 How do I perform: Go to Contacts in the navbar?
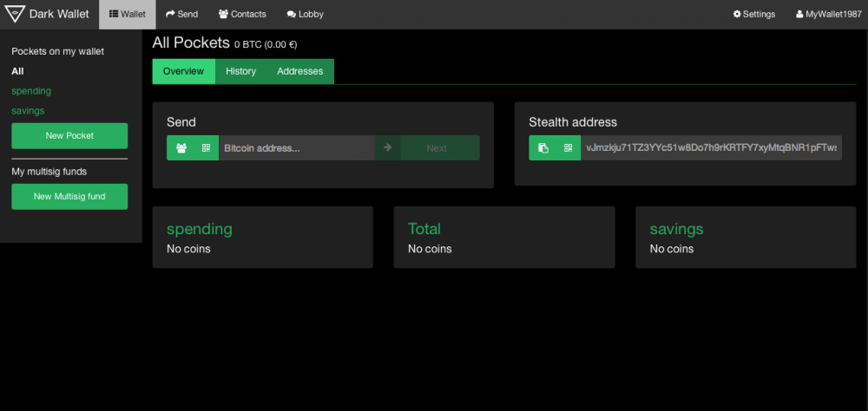point(242,15)
